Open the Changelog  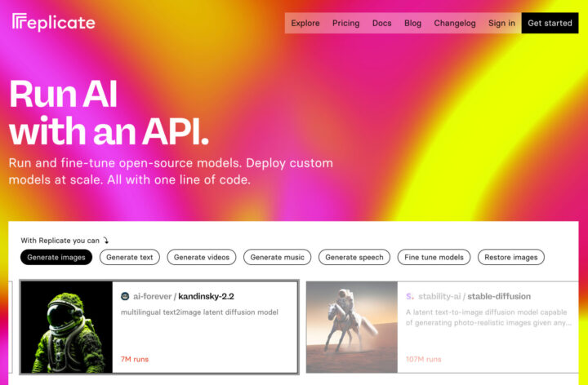coord(455,23)
